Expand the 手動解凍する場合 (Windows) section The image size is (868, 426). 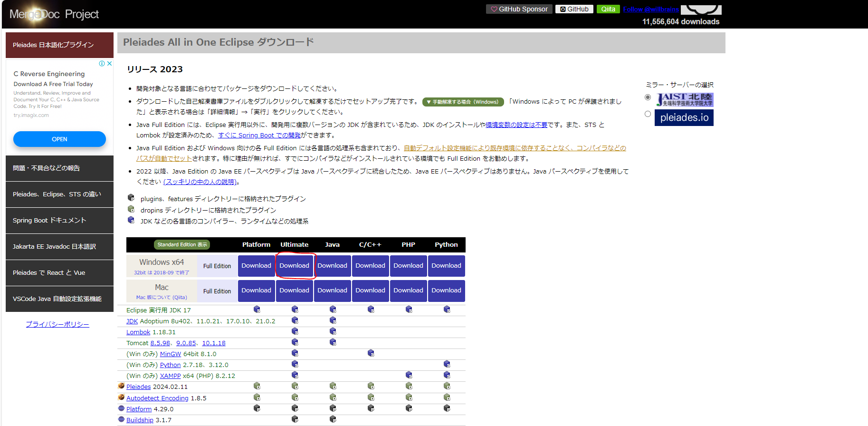pyautogui.click(x=463, y=102)
